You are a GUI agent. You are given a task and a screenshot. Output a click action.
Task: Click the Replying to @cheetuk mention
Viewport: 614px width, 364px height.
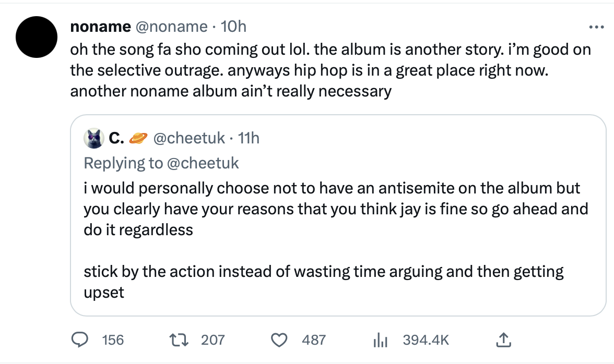[x=203, y=163]
